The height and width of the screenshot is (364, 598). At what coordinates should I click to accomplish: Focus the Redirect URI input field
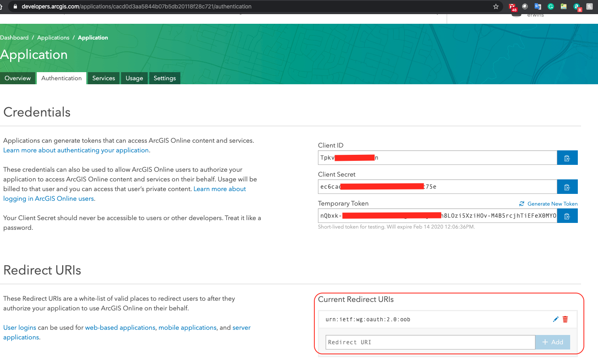coord(431,342)
